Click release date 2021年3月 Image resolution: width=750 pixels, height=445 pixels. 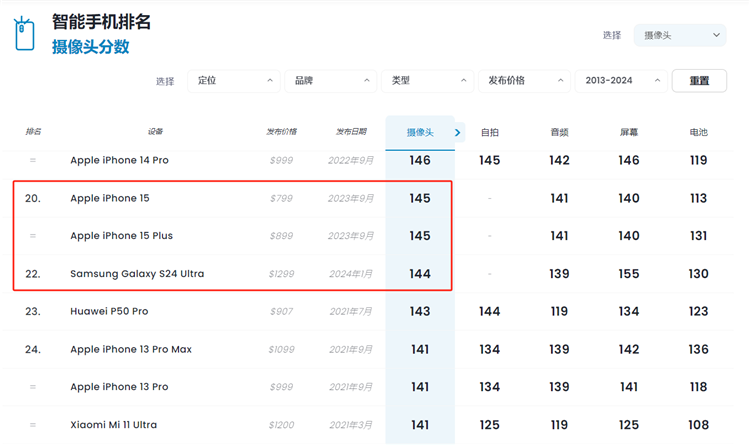point(351,425)
